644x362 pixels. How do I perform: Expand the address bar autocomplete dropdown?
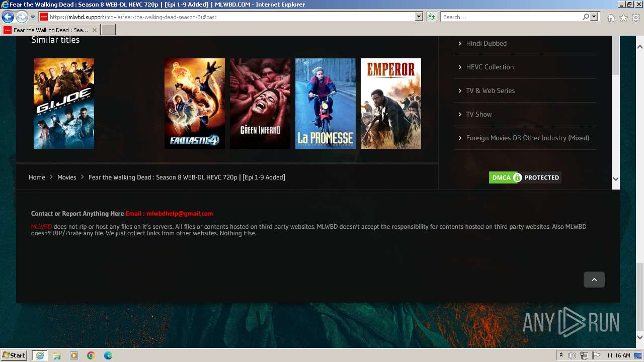tap(419, 17)
